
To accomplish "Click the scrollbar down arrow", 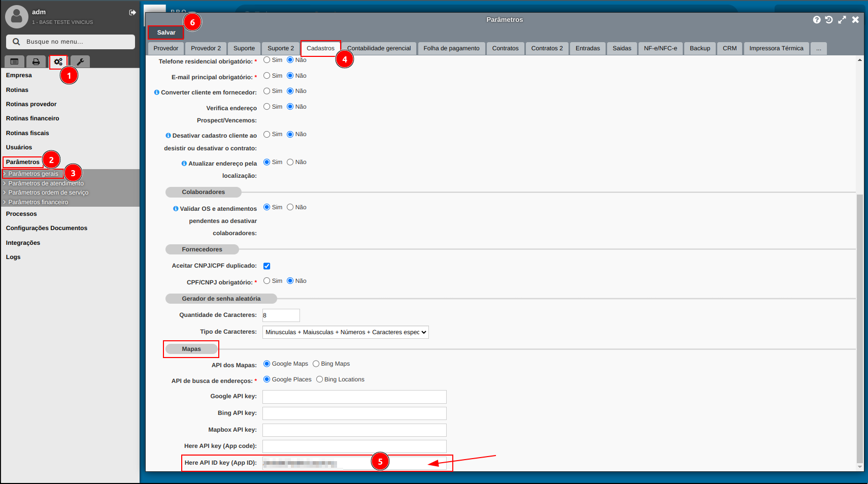I will (859, 467).
